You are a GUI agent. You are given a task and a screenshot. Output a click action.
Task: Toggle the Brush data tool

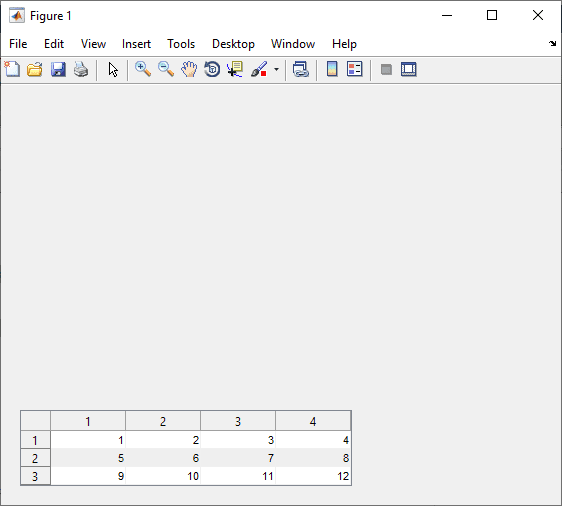259,69
